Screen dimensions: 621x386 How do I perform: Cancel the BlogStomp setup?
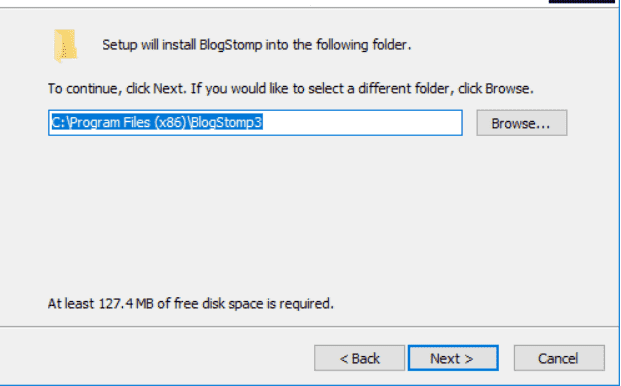(x=559, y=358)
